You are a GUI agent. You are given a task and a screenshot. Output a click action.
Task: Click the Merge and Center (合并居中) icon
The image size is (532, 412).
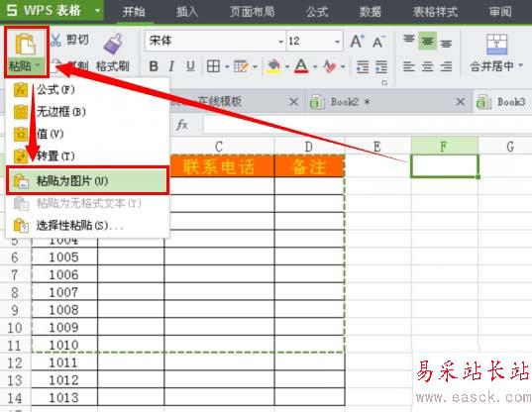[x=496, y=45]
